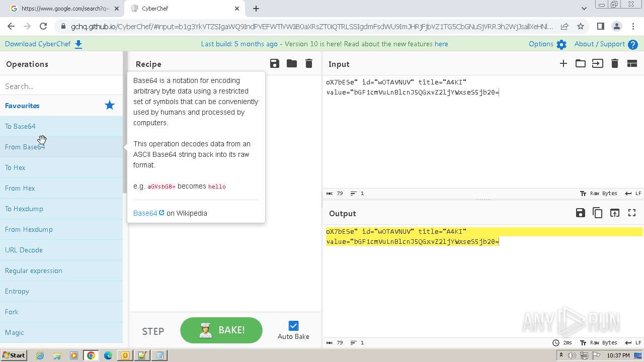This screenshot has width=644, height=362.
Task: Select the Fork operation
Action: (x=61, y=312)
